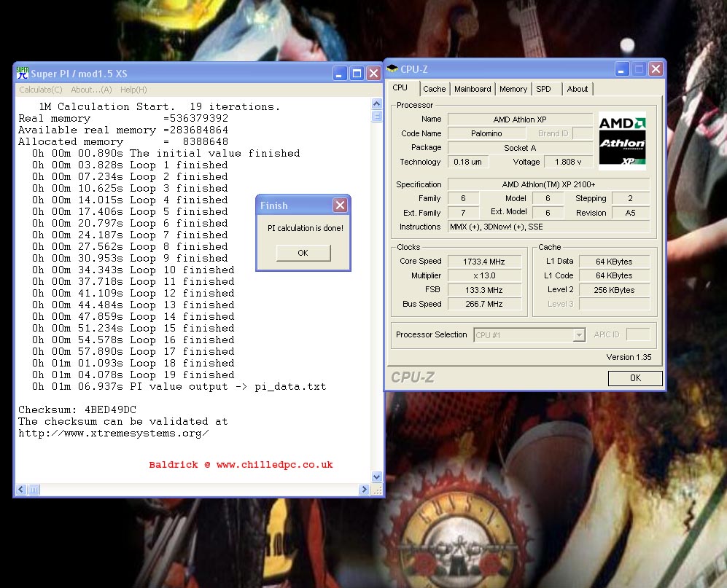The height and width of the screenshot is (588, 727).
Task: Switch to the Cache tab in CPU-Z
Action: (434, 89)
